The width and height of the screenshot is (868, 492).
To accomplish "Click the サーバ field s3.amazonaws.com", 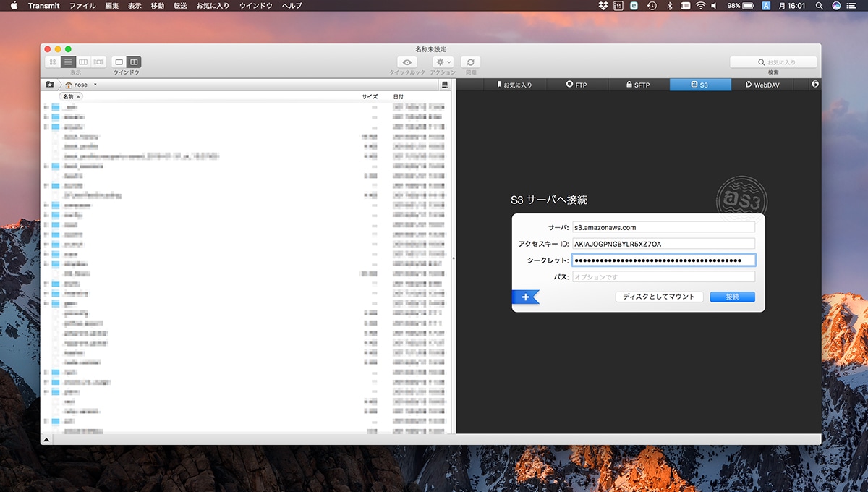I will [663, 227].
